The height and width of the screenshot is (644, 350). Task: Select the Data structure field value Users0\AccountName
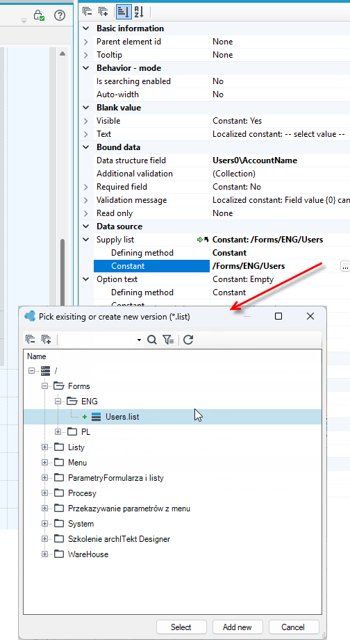(255, 160)
